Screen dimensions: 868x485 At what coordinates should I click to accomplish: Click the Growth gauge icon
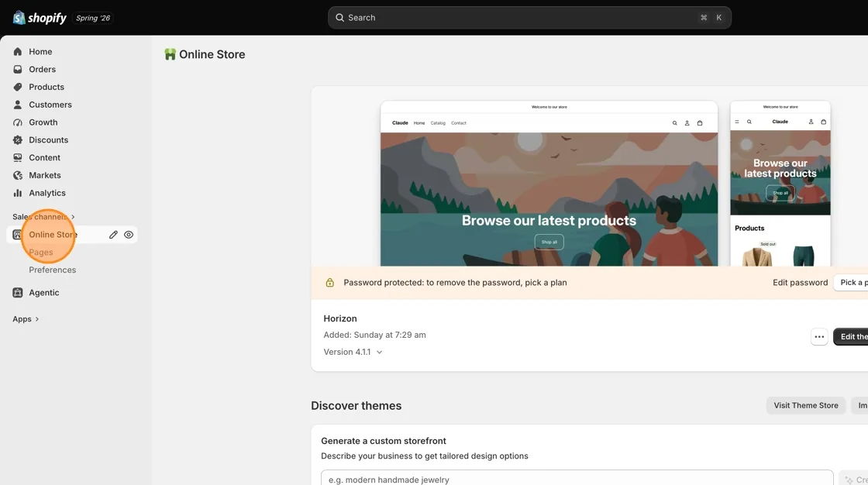pyautogui.click(x=18, y=122)
